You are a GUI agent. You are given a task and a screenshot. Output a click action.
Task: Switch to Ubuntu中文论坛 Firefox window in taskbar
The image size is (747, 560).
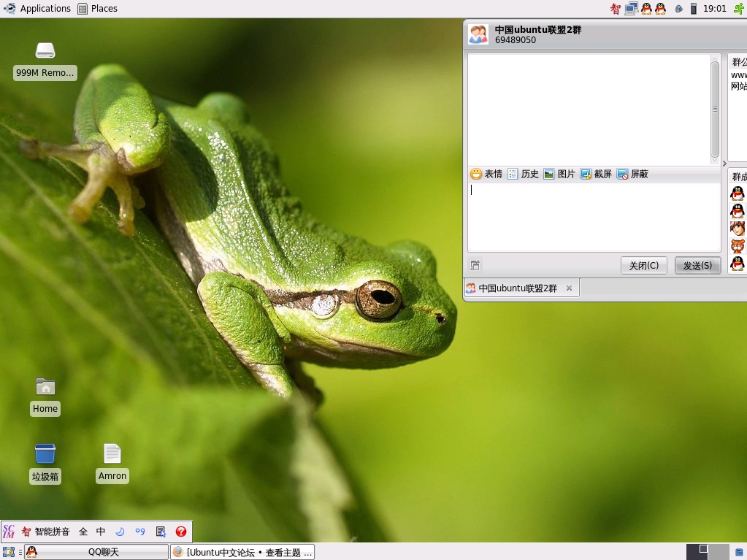pos(242,552)
